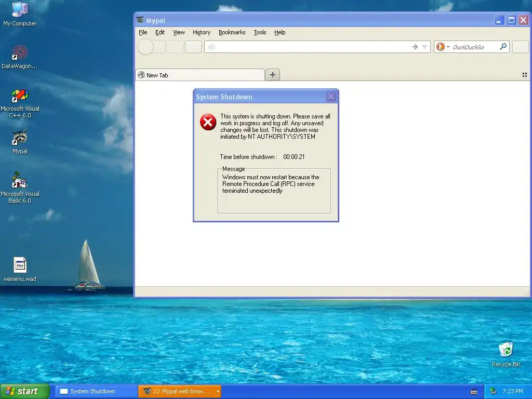The image size is (532, 399).
Task: Open the View menu
Action: pyautogui.click(x=179, y=32)
